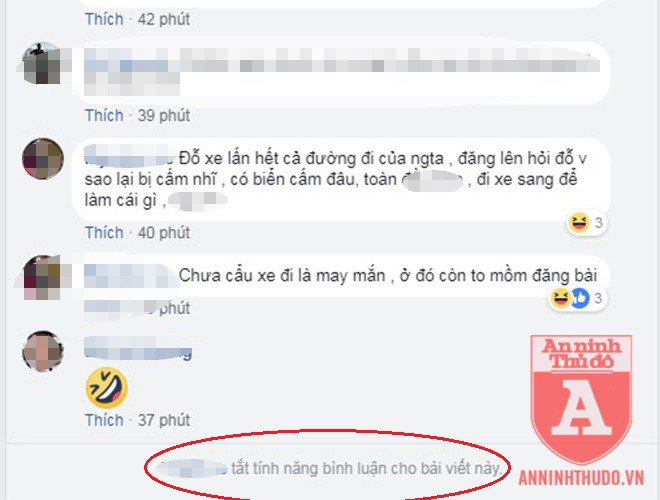Open blurred author name before 'Chưa cẩu xe'
660x500 pixels.
point(129,276)
